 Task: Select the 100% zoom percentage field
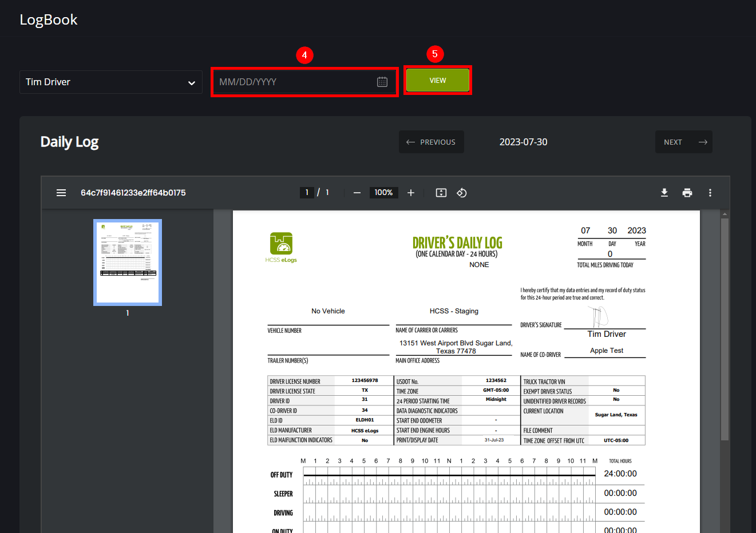pyautogui.click(x=383, y=193)
